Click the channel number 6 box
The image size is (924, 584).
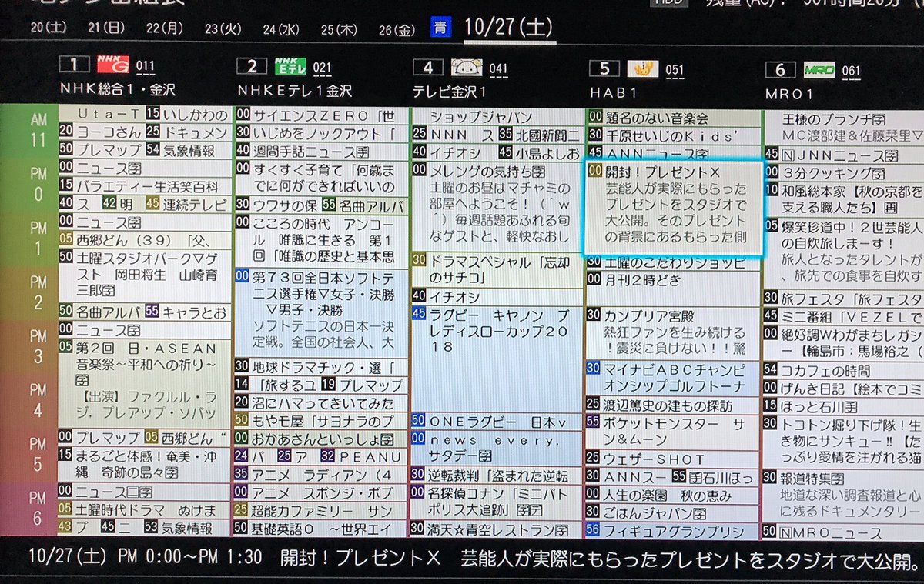pos(780,70)
